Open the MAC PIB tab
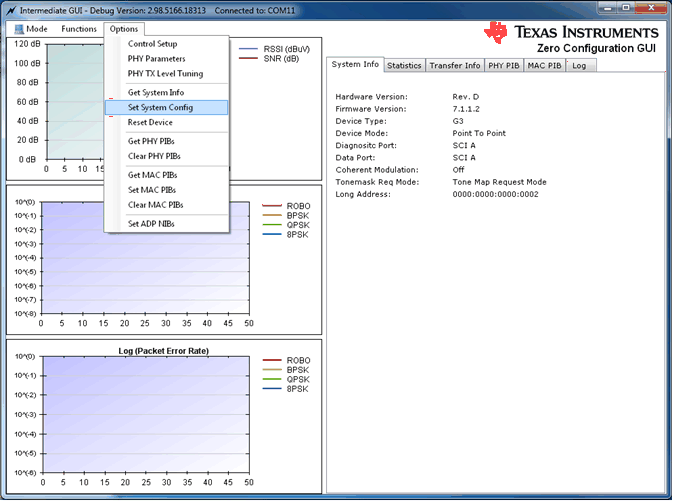The image size is (673, 501). 544,65
